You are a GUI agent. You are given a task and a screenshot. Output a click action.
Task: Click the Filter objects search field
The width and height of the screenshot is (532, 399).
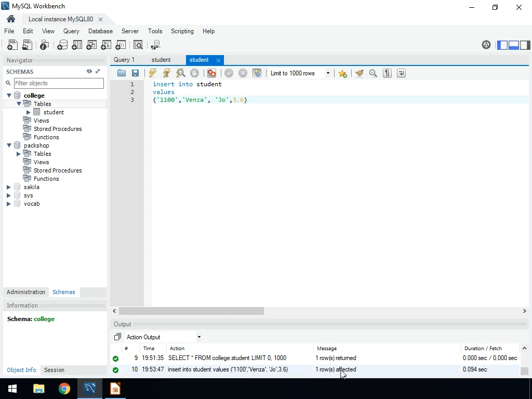click(59, 83)
